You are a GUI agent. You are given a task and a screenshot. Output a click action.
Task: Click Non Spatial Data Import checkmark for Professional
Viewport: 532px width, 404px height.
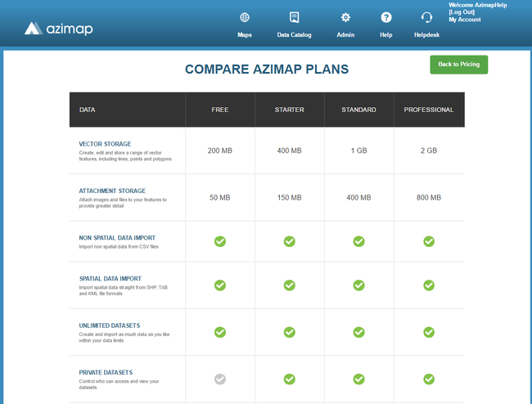pos(429,241)
